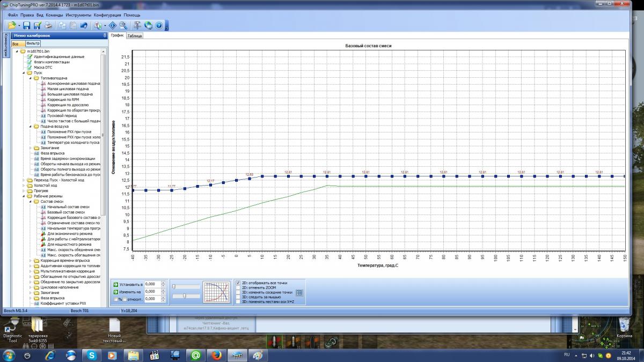Click the blue question mark help icon
This screenshot has height=362, width=644.
[158, 25]
